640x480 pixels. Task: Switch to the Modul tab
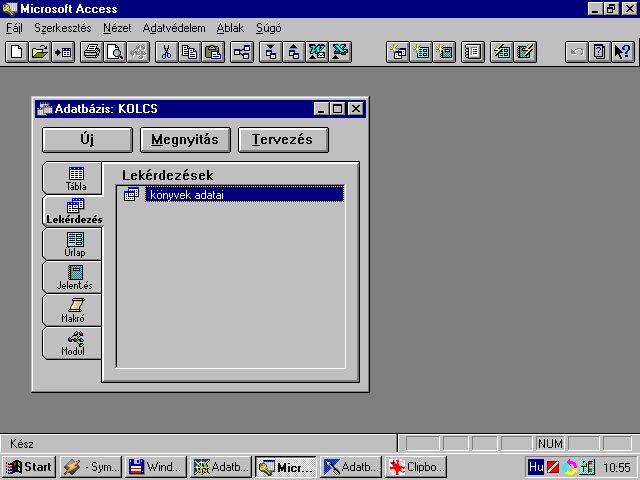click(x=72, y=344)
